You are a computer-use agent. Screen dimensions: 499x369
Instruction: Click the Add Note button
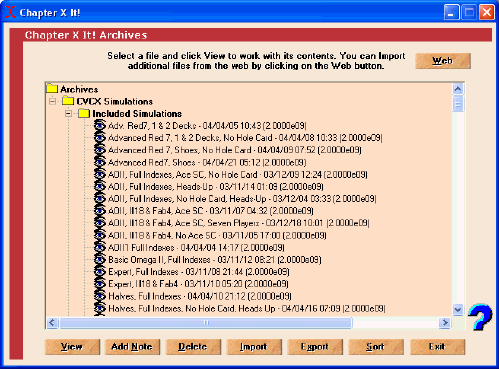coord(132,347)
